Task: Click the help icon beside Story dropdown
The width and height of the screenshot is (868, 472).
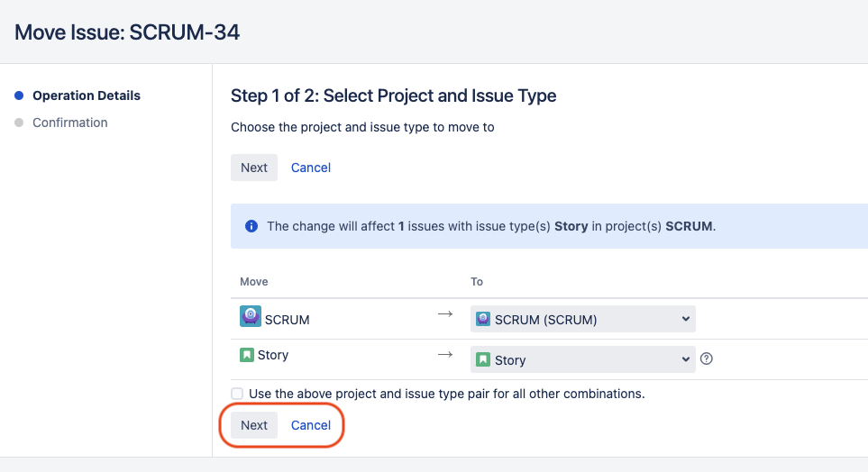Action: point(707,359)
